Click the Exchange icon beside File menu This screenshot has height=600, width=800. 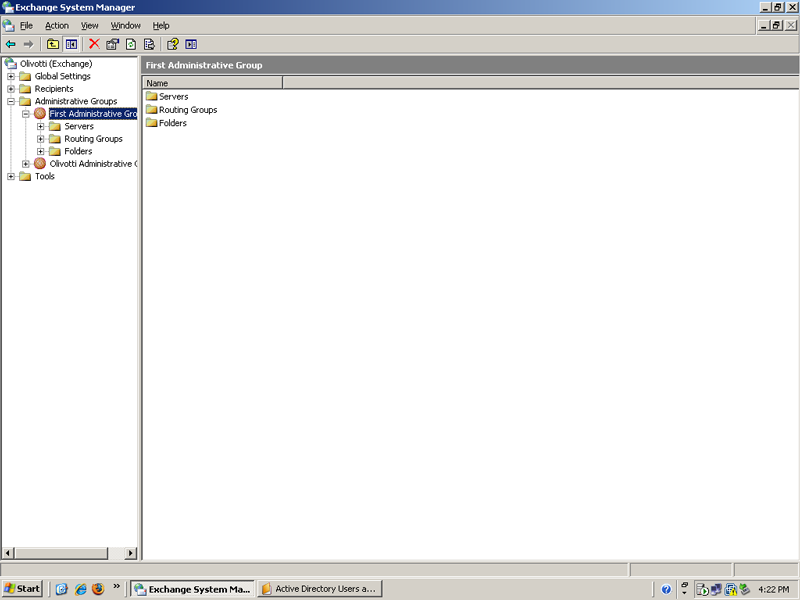tap(9, 25)
